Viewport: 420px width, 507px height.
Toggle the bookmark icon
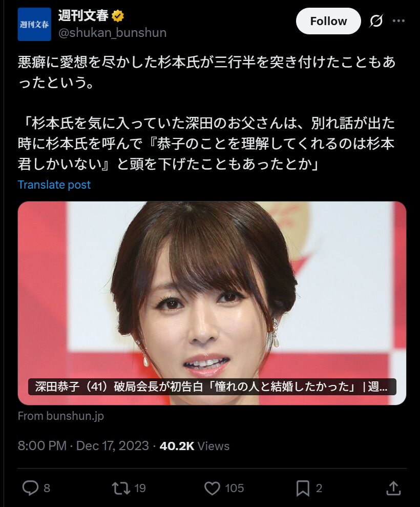pos(303,488)
